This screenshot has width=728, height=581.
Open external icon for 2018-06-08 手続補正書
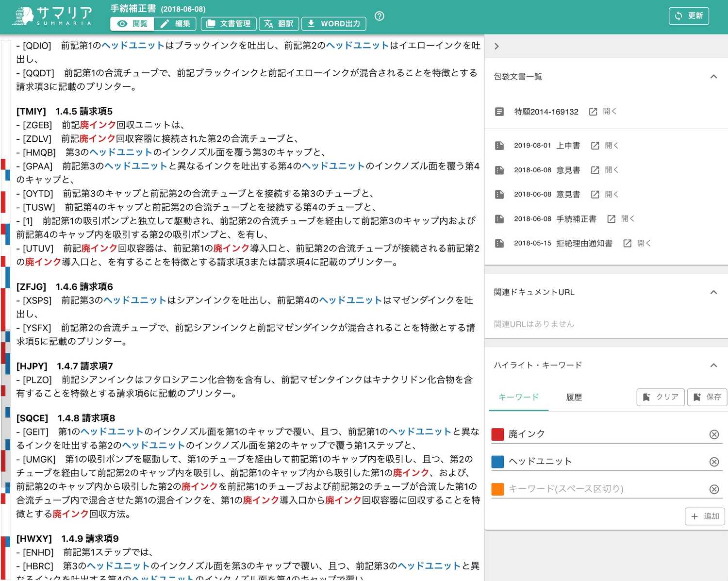point(612,219)
